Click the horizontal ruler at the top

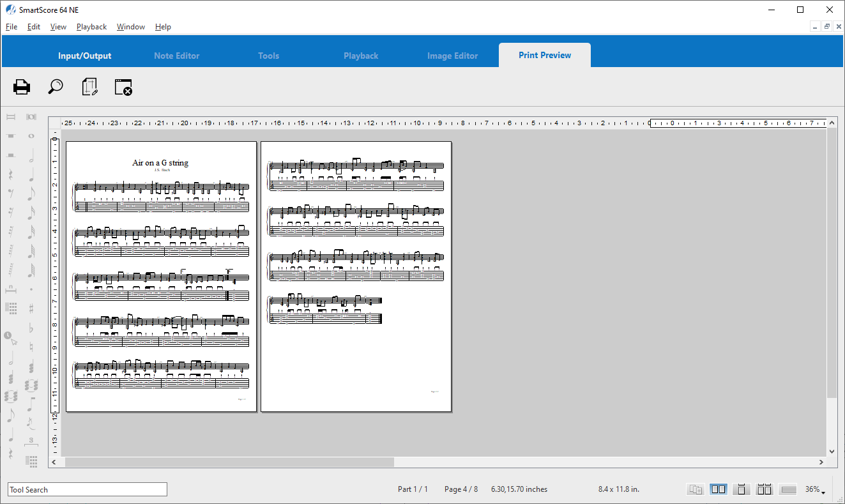click(x=443, y=123)
